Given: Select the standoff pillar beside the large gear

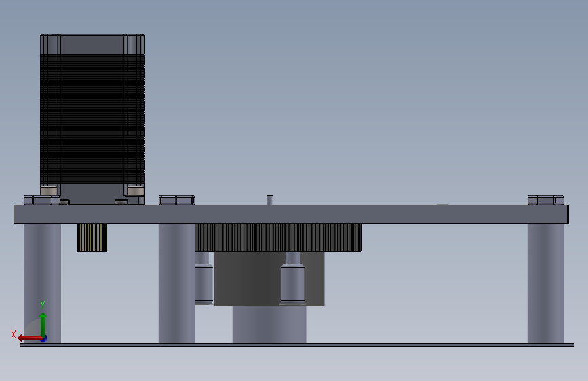Looking at the screenshot, I should click(x=176, y=283).
